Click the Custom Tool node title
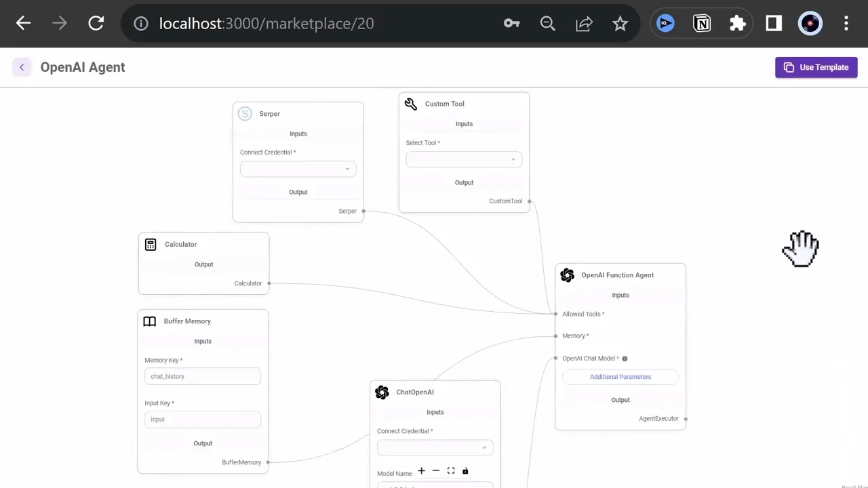The height and width of the screenshot is (488, 868). tap(445, 104)
